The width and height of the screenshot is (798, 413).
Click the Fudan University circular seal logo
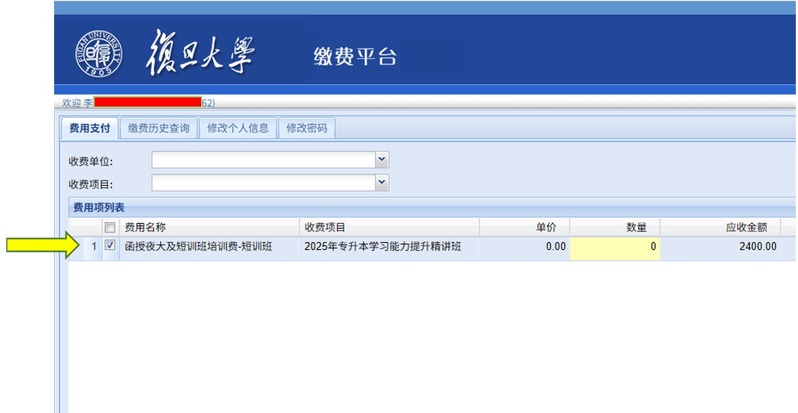tap(95, 55)
